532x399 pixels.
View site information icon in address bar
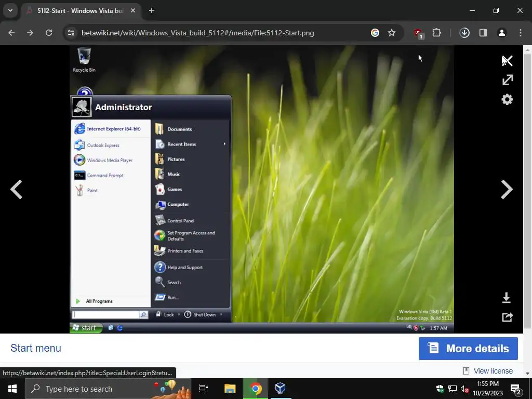click(x=71, y=33)
